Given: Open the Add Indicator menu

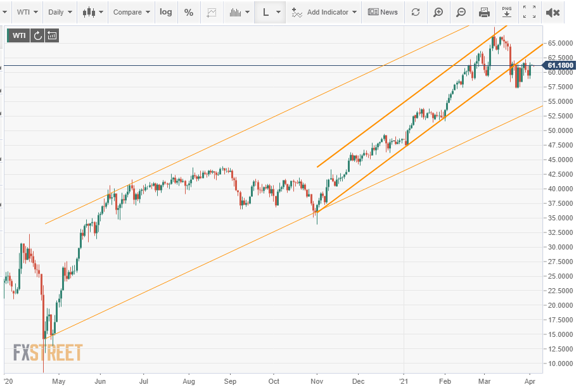Looking at the screenshot, I should tap(324, 12).
